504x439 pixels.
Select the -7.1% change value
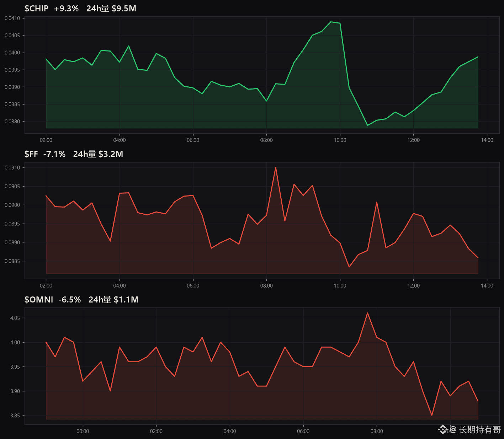point(54,154)
